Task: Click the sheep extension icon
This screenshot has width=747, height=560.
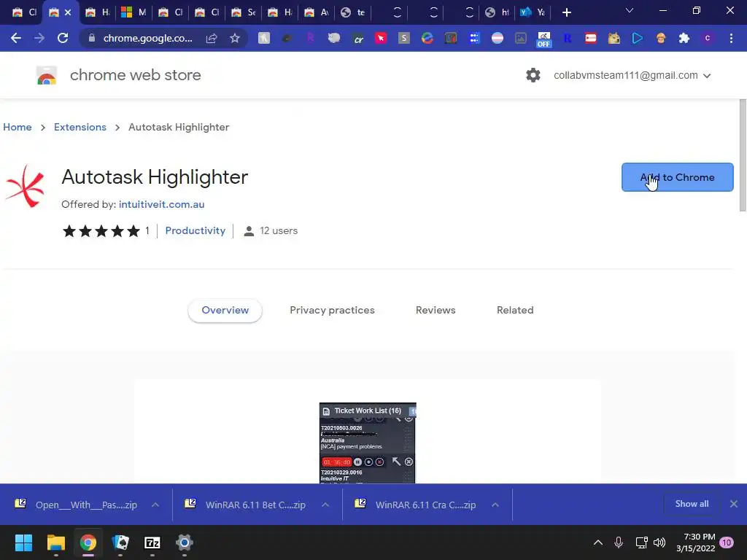Action: tap(334, 38)
